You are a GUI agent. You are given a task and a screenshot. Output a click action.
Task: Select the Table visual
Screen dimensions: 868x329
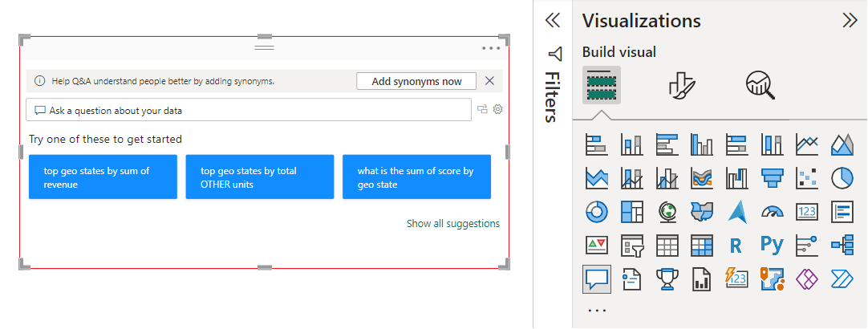pyautogui.click(x=667, y=245)
